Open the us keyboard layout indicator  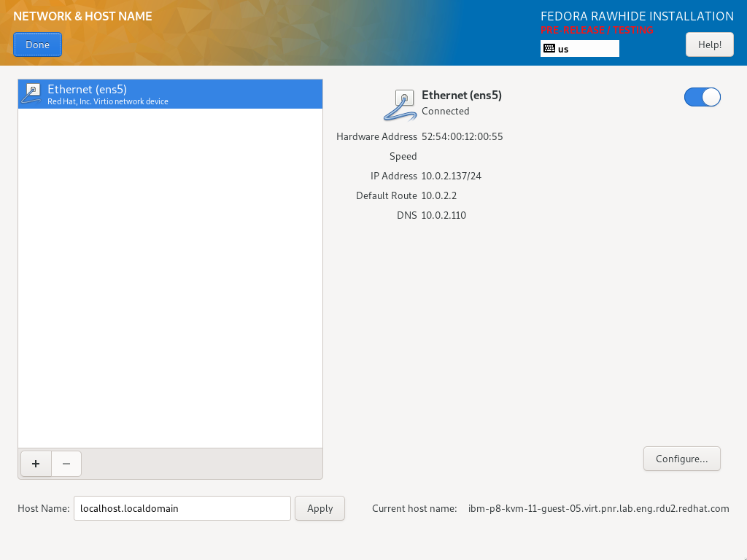click(579, 49)
